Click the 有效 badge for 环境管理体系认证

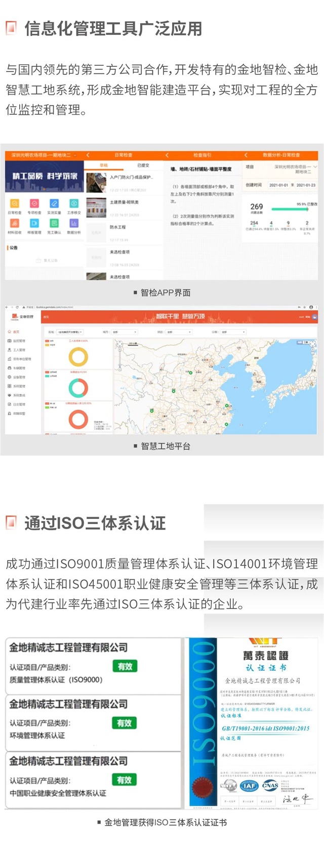tap(125, 723)
